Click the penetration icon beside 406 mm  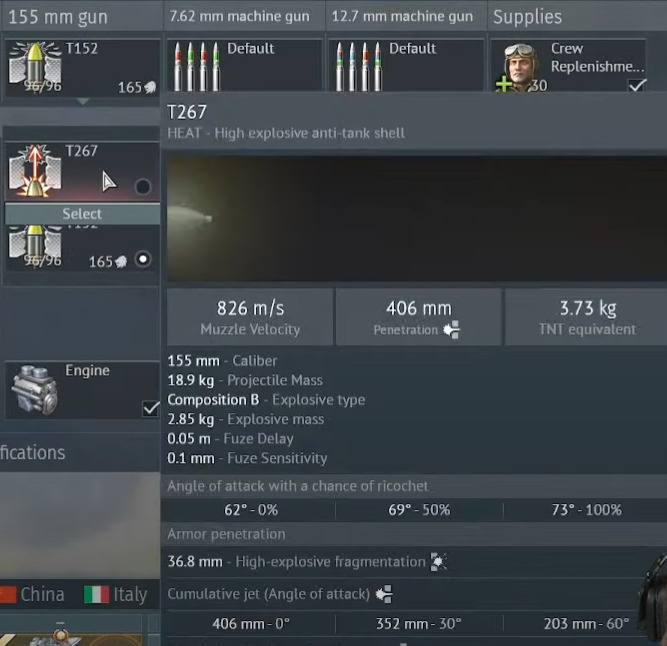click(x=451, y=330)
